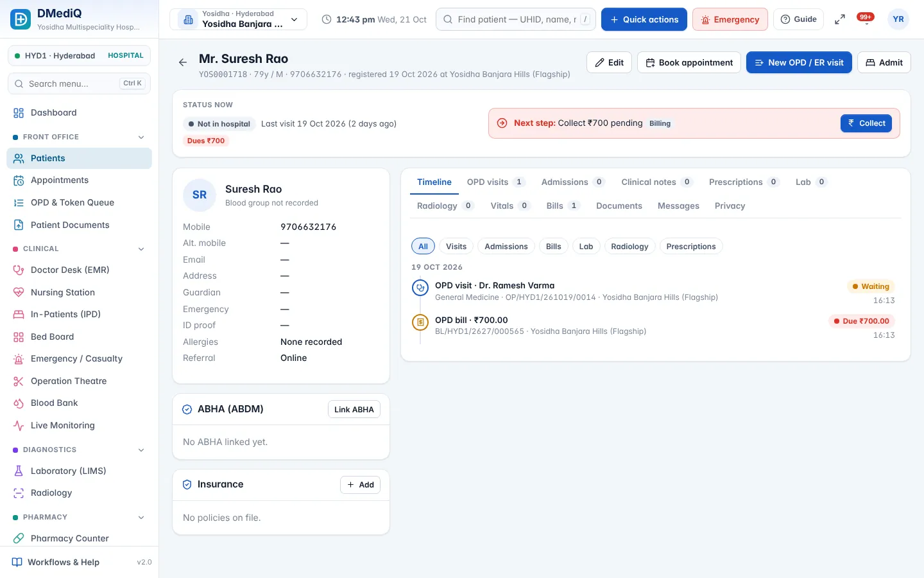Viewport: 924px width, 578px height.
Task: Collapse the FRONT OFFICE sidebar section
Action: tap(141, 137)
